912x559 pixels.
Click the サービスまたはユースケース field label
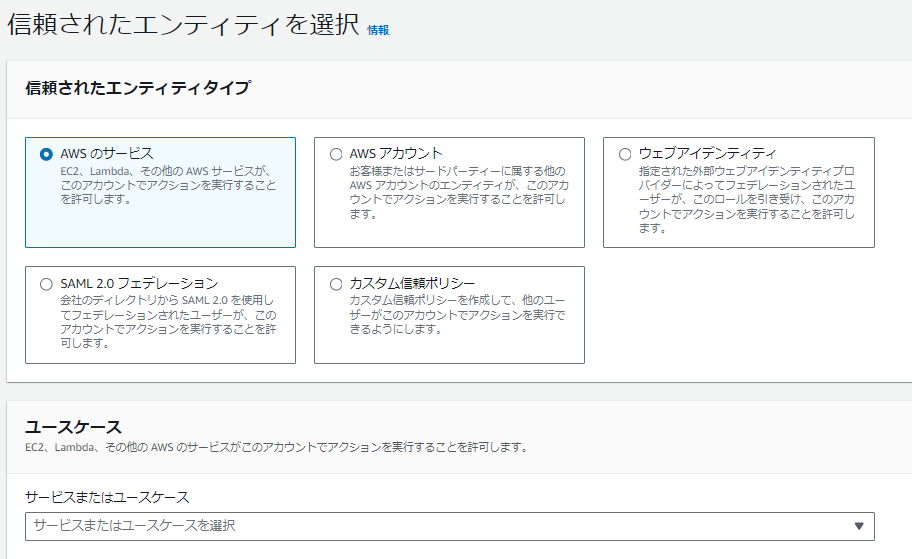pos(108,497)
